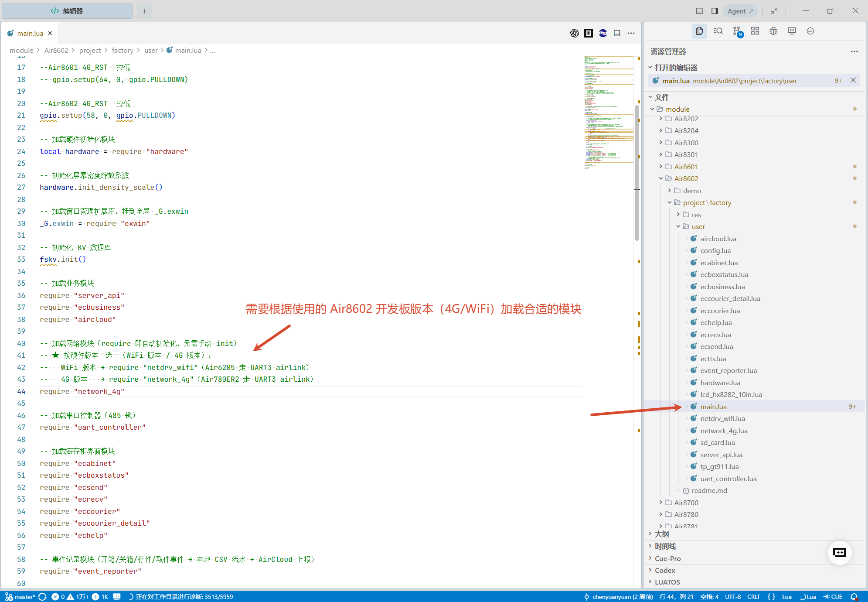
Task: Open Explorer panel more actions ellipsis
Action: tap(854, 51)
